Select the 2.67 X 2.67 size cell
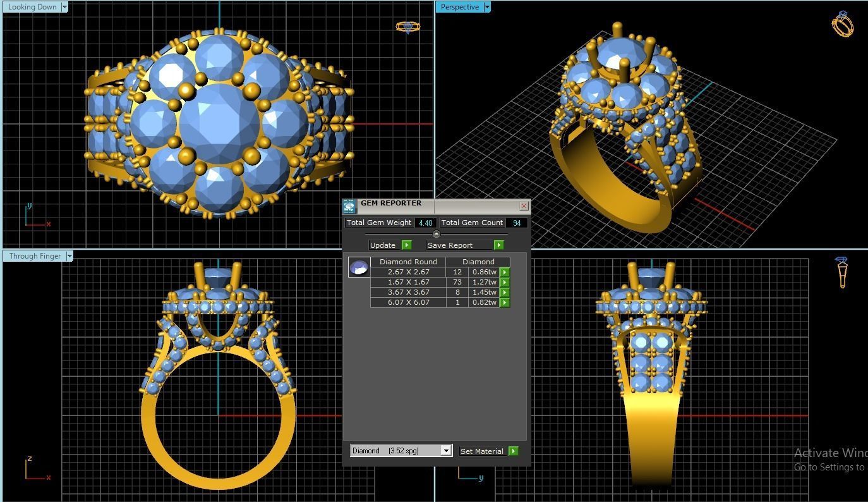The width and height of the screenshot is (868, 502). (x=408, y=272)
